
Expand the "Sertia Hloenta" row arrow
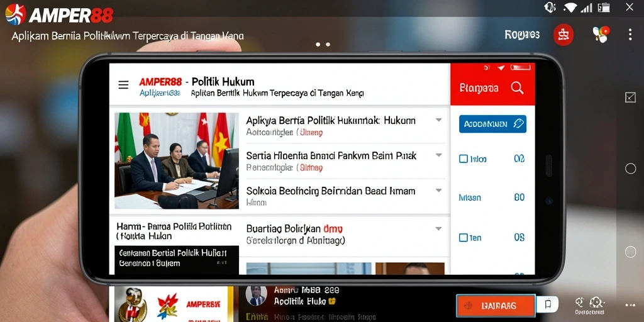pyautogui.click(x=438, y=155)
